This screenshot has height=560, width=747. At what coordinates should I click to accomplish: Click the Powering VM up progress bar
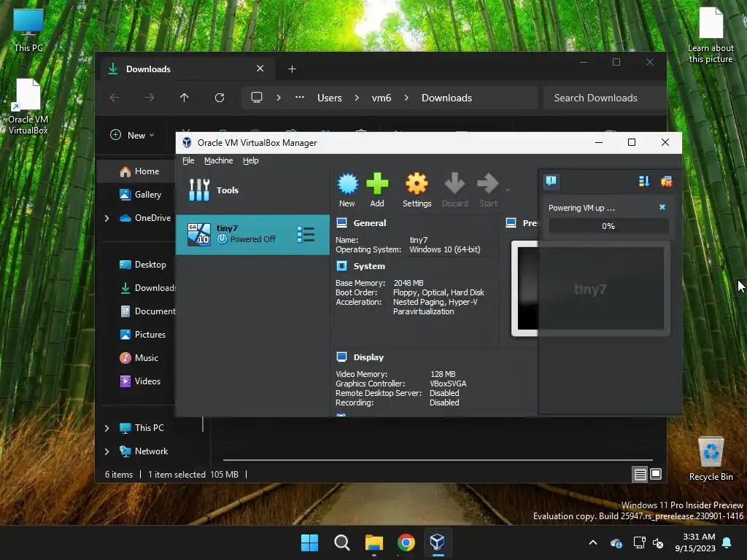tap(608, 226)
